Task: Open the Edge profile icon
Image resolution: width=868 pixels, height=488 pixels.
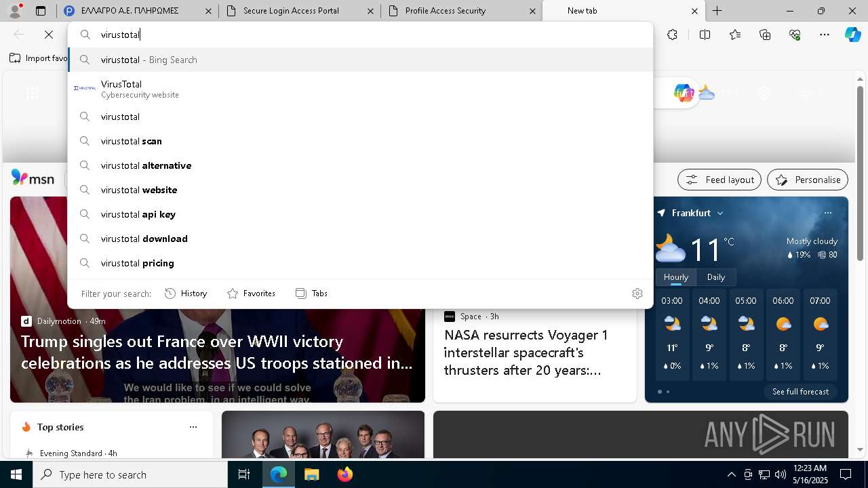Action: click(x=15, y=10)
